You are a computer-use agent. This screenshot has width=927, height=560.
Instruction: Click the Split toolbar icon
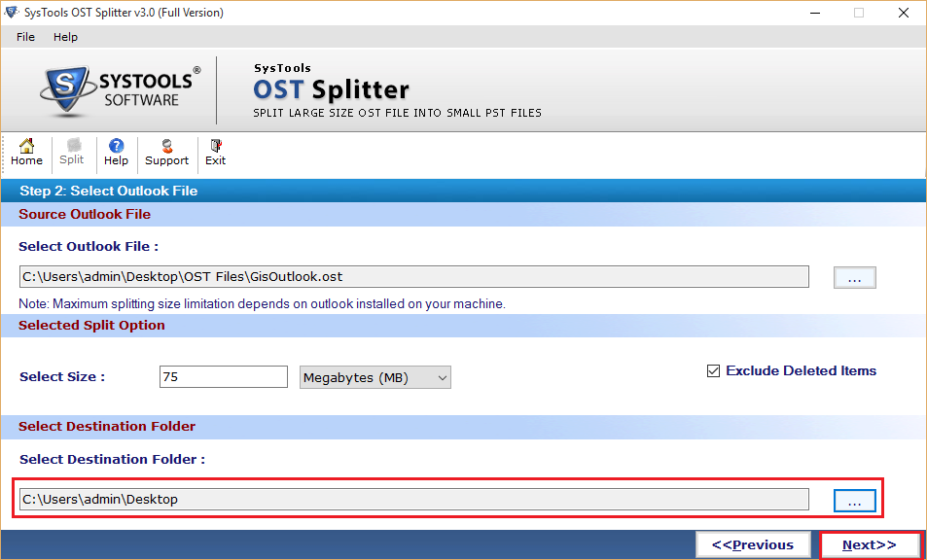tap(72, 153)
